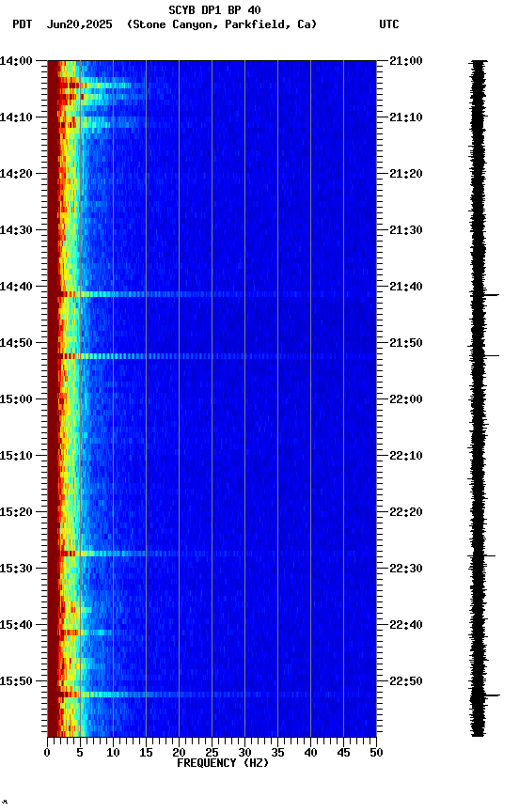Click the 21:00 UTC time label
This screenshot has height=812, width=519.
coord(406,61)
